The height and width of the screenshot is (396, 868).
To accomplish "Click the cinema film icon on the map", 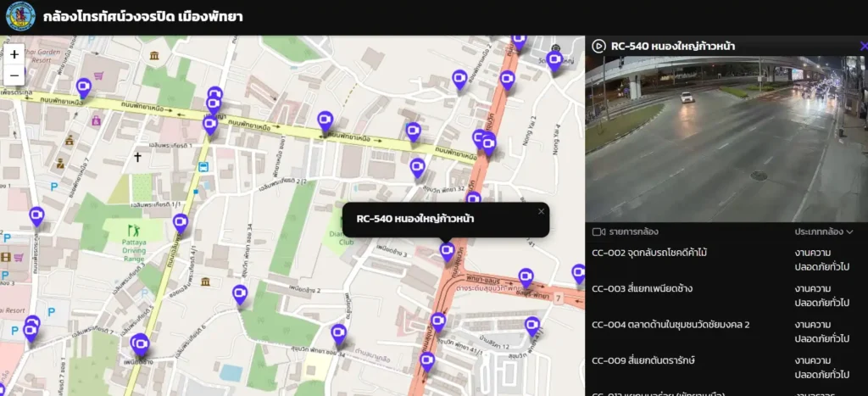I will (x=6, y=257).
